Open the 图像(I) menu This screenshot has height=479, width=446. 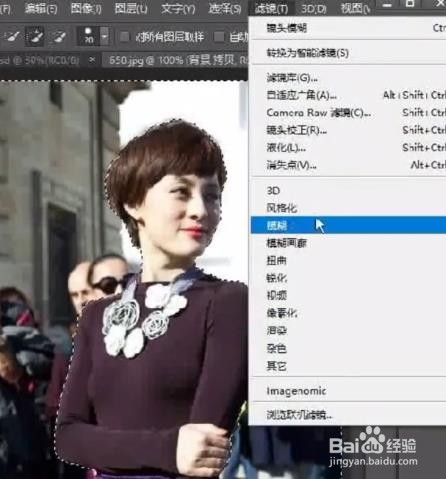coord(86,8)
